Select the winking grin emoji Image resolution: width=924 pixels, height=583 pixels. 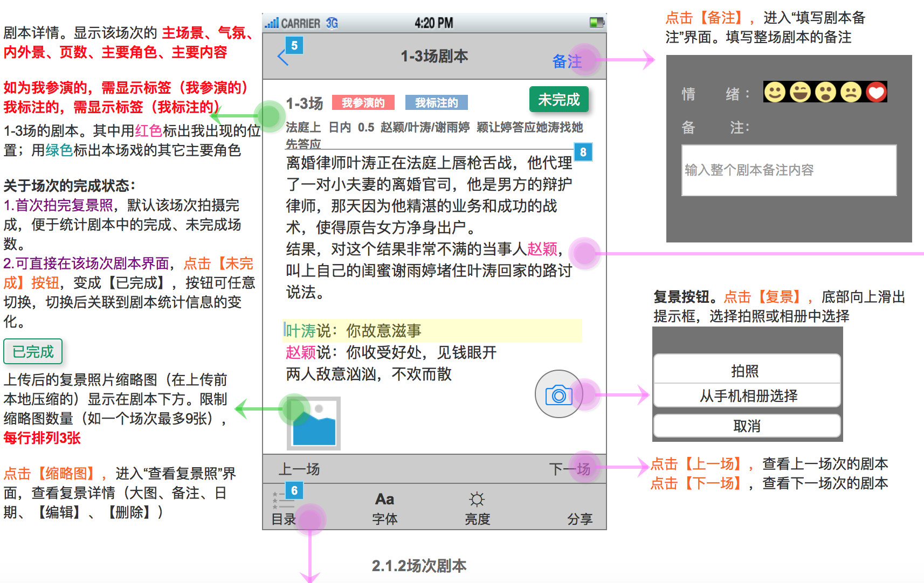[x=800, y=92]
